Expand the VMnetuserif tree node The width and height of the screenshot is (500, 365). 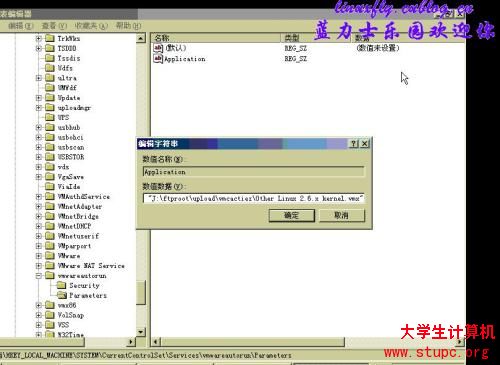tap(39, 236)
